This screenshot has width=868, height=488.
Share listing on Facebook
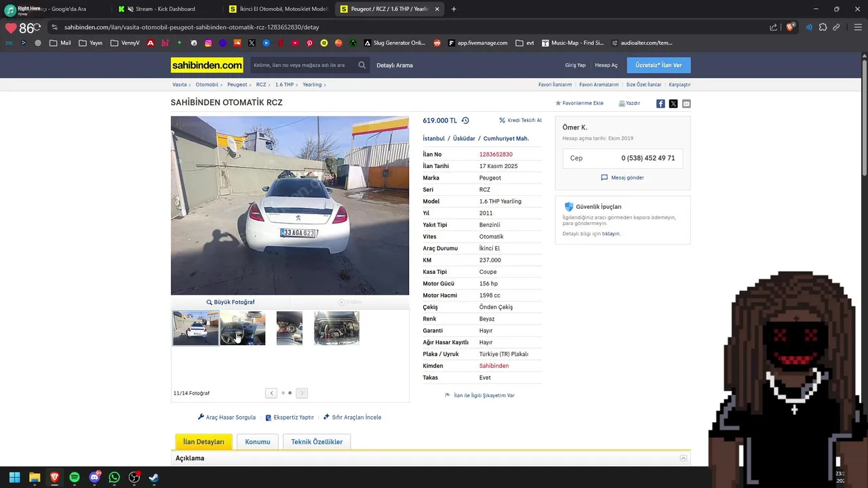pyautogui.click(x=660, y=104)
